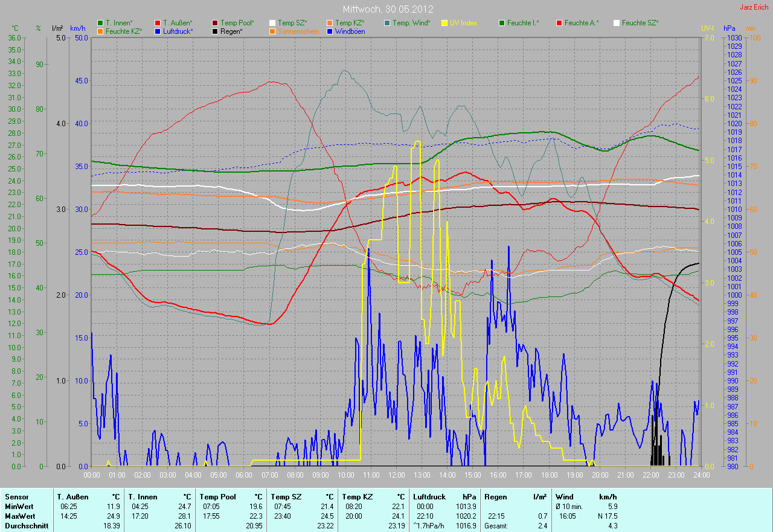Screen dimensions: 773x532
Task: Click the Luftdruck column header in table
Action: click(x=430, y=497)
